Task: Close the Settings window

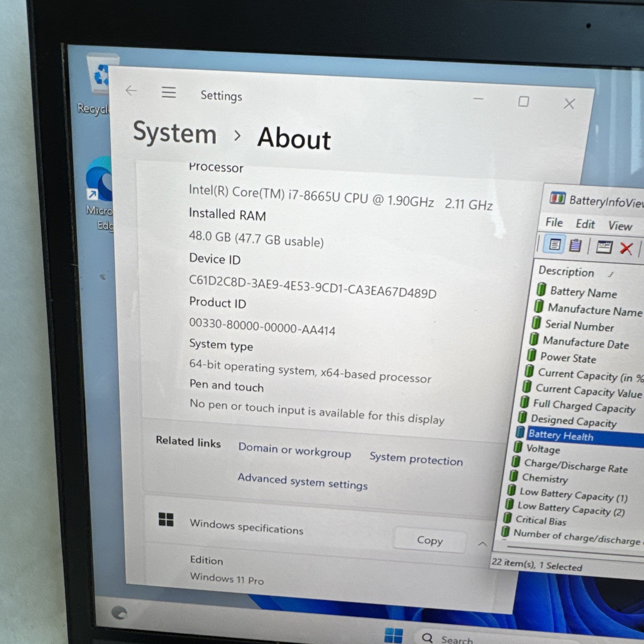Action: pyautogui.click(x=569, y=104)
